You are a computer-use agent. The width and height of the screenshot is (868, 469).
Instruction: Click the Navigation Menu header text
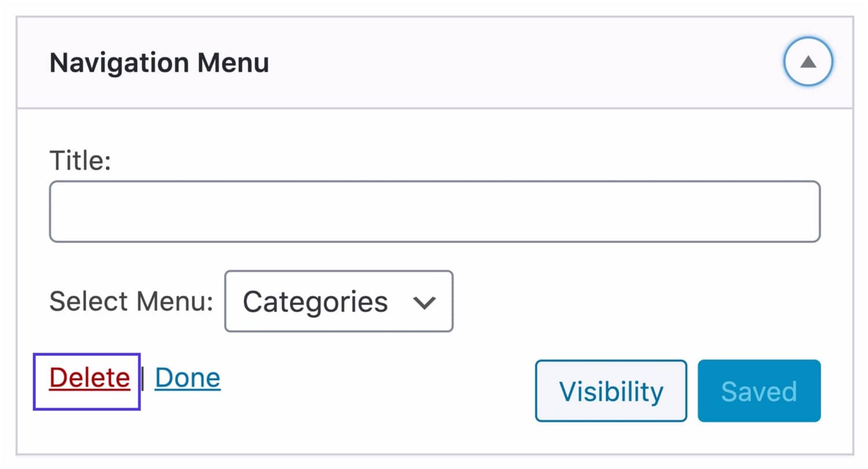tap(159, 62)
